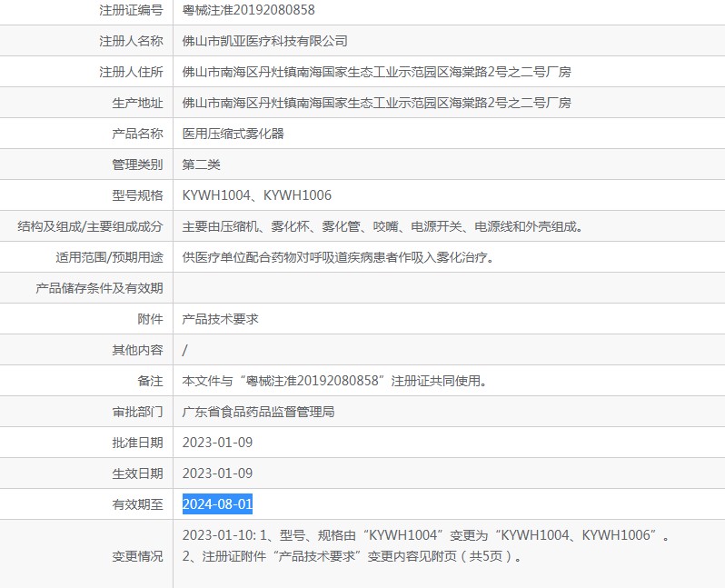Click the 注册证编号 label
This screenshot has width=725, height=588.
click(131, 10)
